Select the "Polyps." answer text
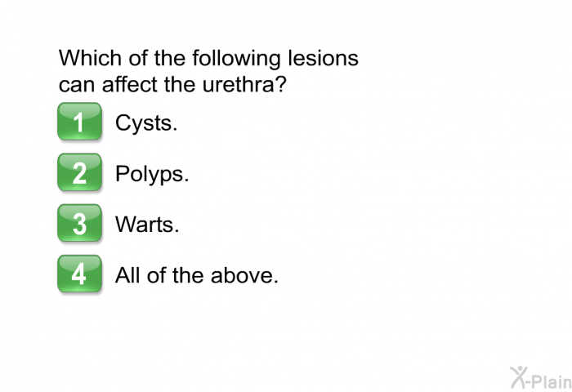 click(152, 174)
